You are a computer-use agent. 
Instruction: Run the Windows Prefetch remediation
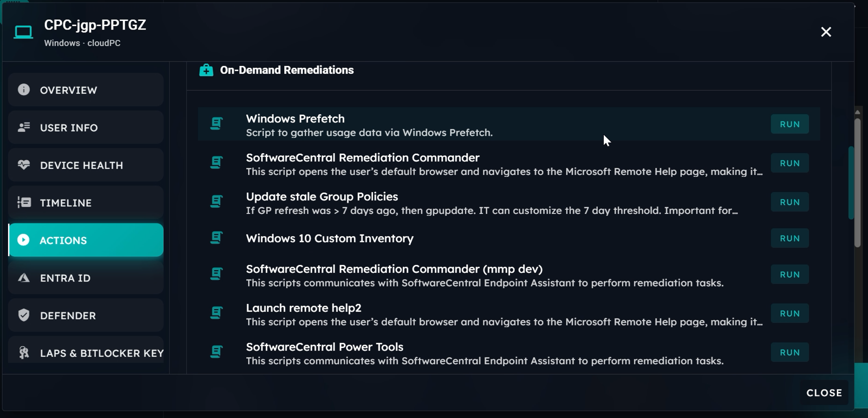(x=789, y=124)
